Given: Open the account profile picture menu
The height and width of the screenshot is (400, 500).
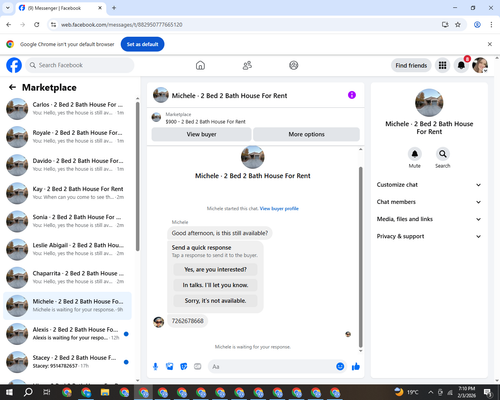Looking at the screenshot, I should click(x=480, y=65).
